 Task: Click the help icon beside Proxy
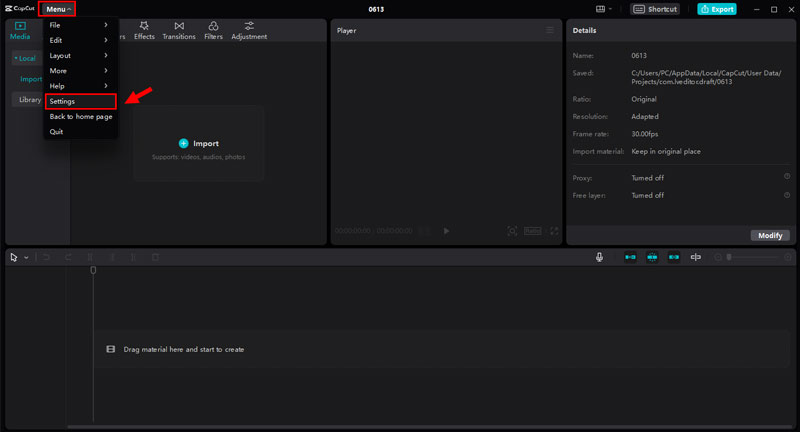(787, 177)
